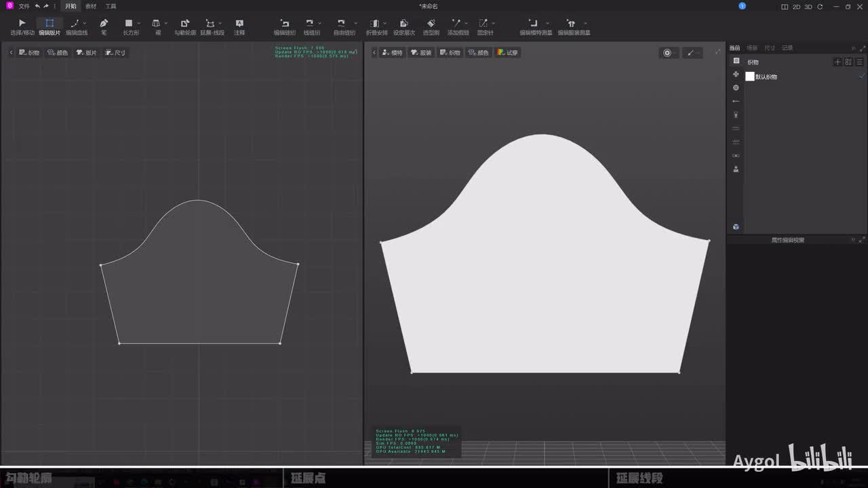This screenshot has height=488, width=868.
Task: Open 线缝纫 dropdown arrow
Action: pyautogui.click(x=321, y=23)
